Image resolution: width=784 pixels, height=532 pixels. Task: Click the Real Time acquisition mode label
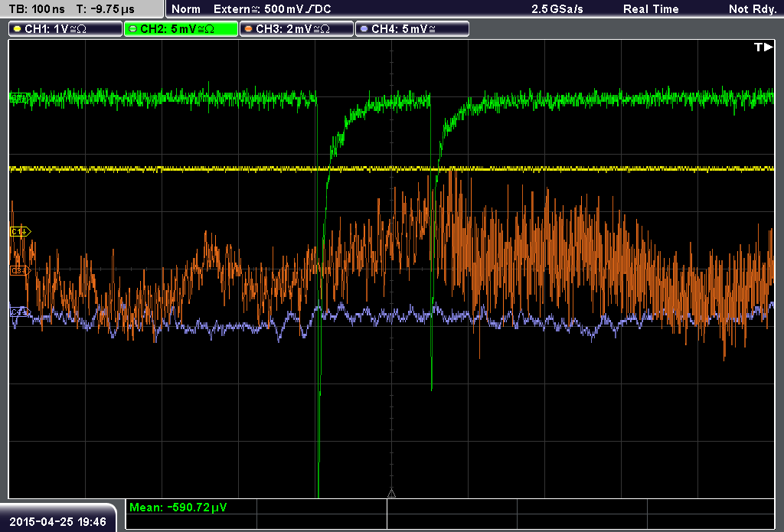651,9
